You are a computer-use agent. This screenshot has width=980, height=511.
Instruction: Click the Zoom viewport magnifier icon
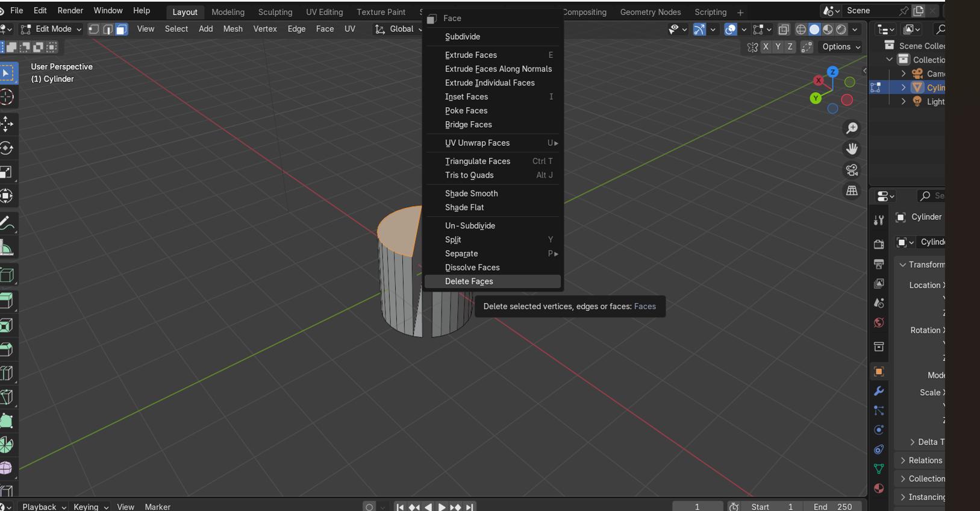point(852,128)
